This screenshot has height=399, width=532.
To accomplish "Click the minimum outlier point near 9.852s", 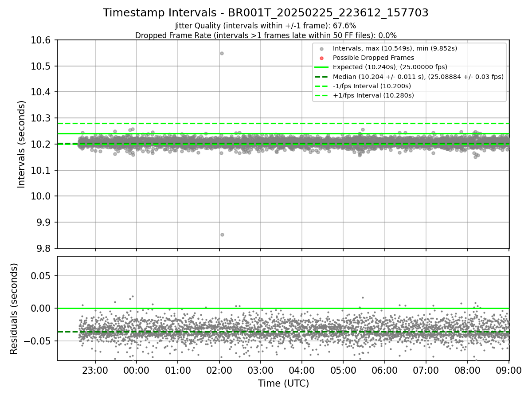I will coord(222,235).
